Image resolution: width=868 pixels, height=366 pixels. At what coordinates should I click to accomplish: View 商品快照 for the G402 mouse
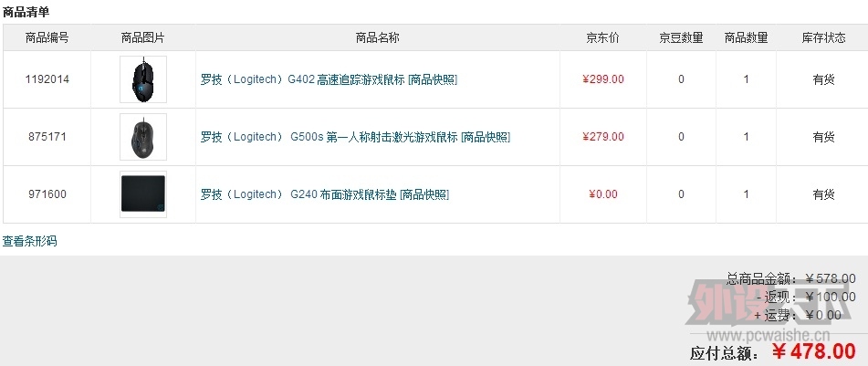click(433, 79)
